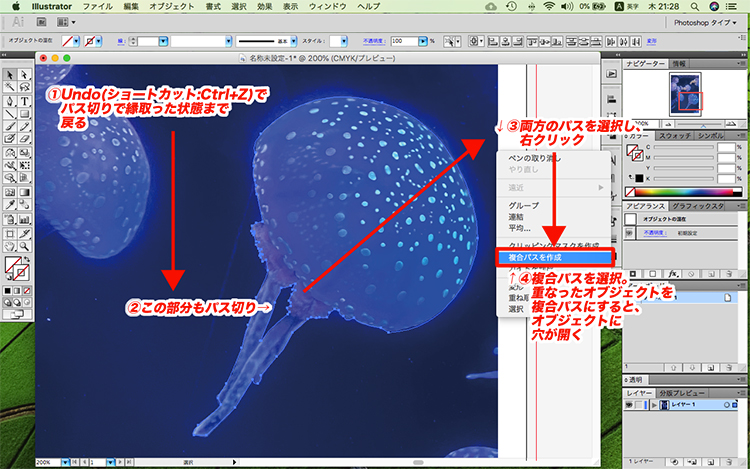Click the zoom out mountains icon in Navigator

tap(668, 124)
